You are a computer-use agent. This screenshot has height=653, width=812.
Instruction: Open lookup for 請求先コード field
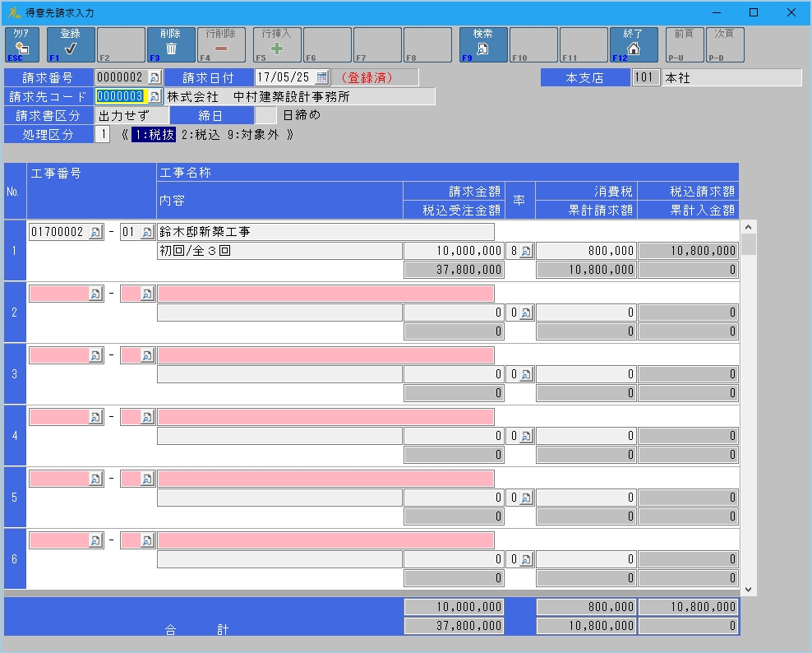click(155, 97)
